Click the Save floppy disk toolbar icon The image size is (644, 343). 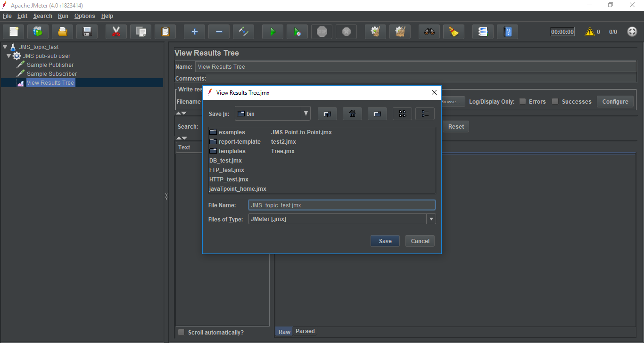click(x=87, y=32)
